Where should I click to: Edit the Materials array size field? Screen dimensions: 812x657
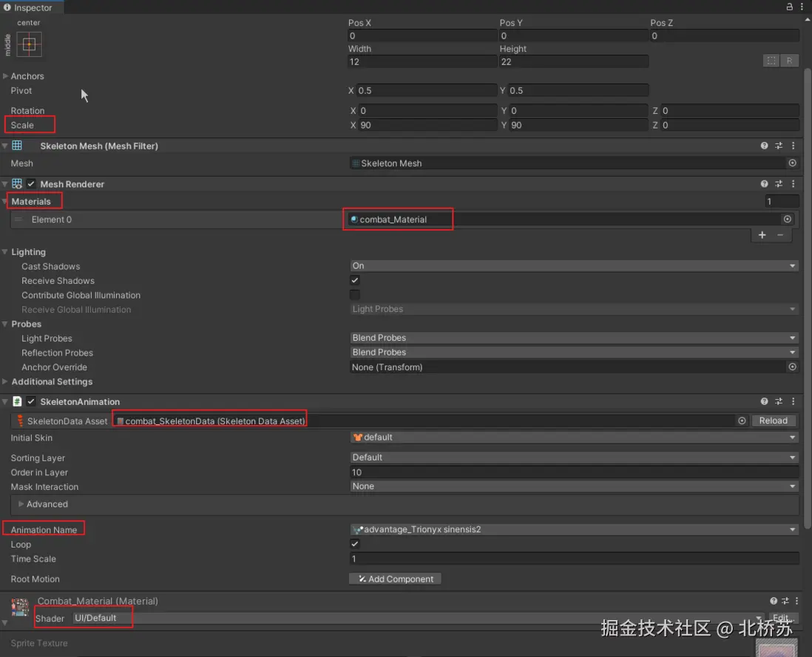click(x=782, y=201)
